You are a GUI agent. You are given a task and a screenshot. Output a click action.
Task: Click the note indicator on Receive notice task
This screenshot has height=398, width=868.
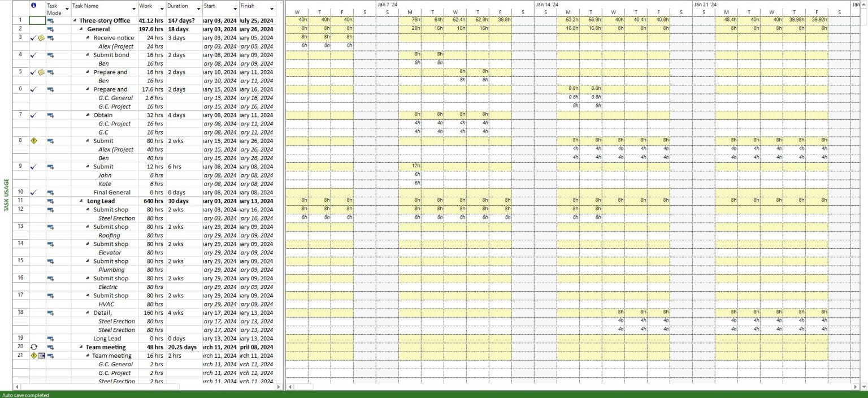[x=40, y=37]
